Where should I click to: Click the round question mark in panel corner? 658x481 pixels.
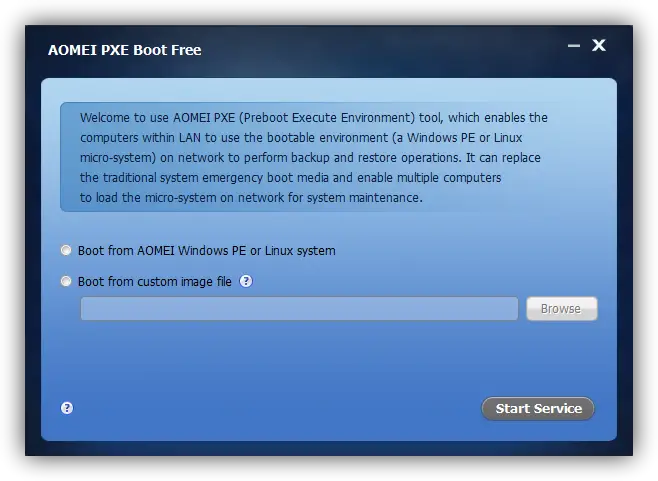coord(67,408)
